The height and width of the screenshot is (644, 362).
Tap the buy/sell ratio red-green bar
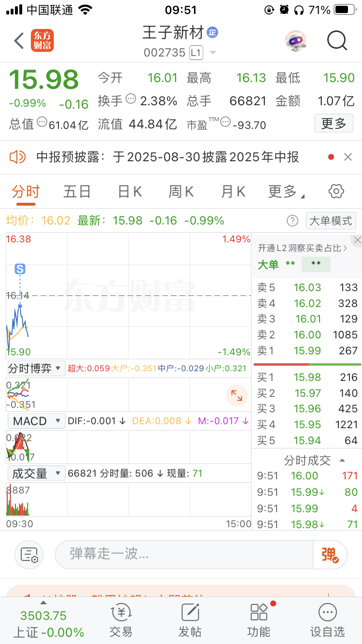(307, 364)
